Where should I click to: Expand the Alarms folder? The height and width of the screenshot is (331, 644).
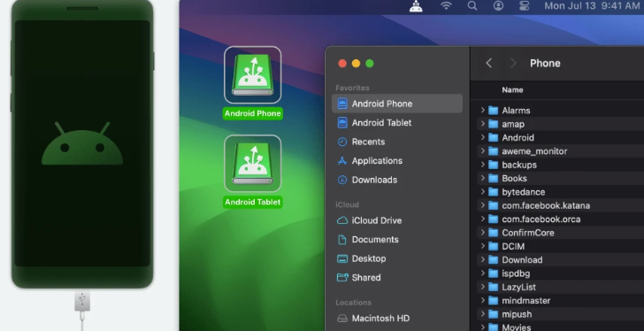483,110
